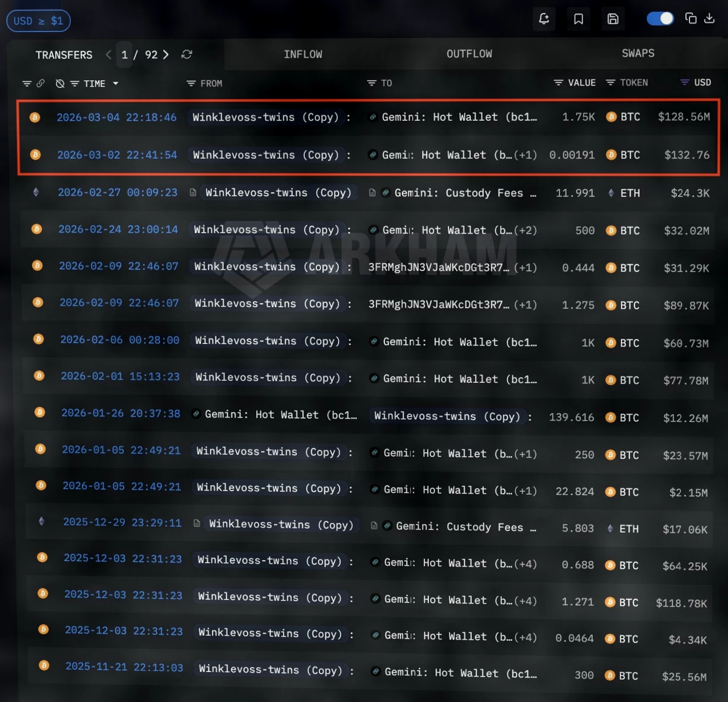This screenshot has width=728, height=702.
Task: Click the $4.34K USD value
Action: tap(688, 639)
